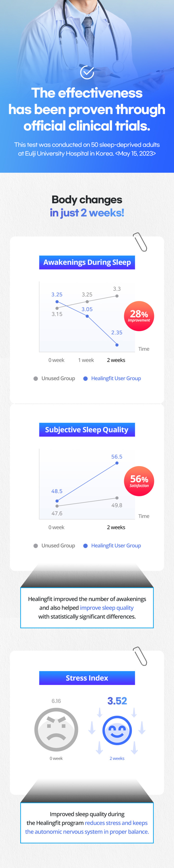Click blue Healingfit legend dot under Awakenings chart
The height and width of the screenshot is (868, 174).
85,378
